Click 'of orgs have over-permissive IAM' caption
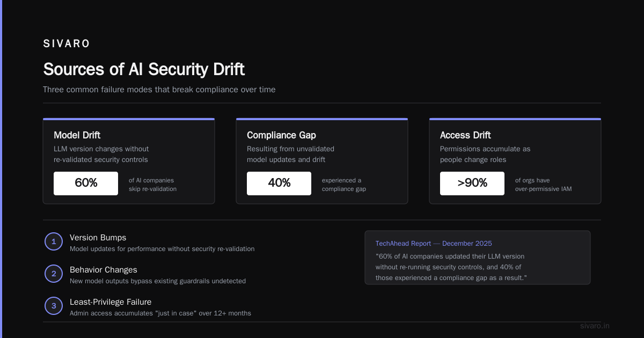This screenshot has width=644, height=338. [543, 185]
